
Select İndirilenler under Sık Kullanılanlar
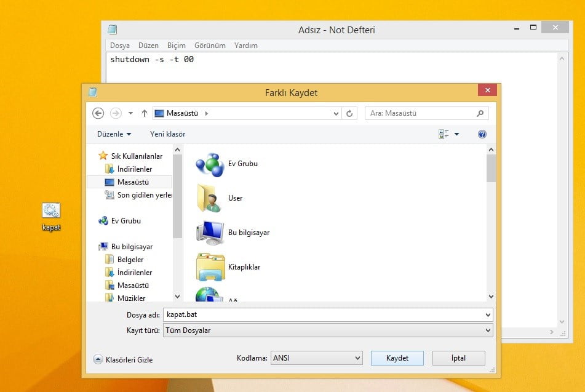(134, 169)
